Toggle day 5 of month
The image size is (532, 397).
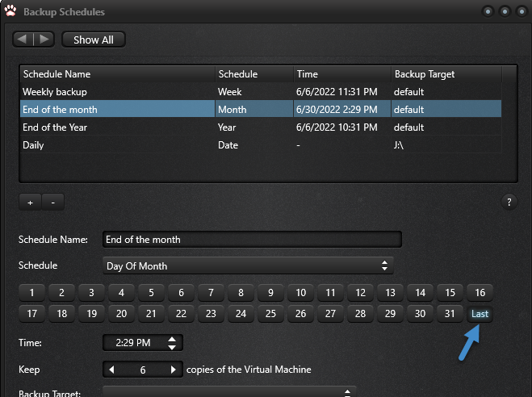pos(151,293)
